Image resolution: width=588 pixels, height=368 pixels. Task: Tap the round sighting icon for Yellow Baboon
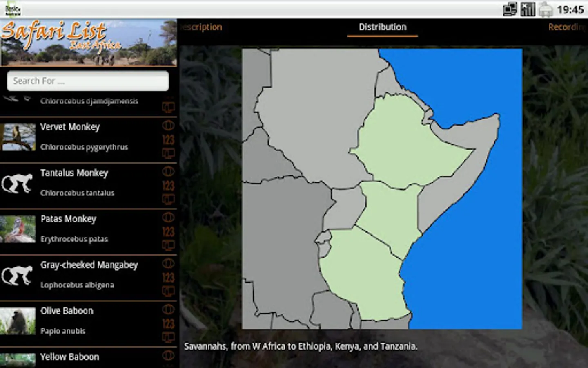168,356
